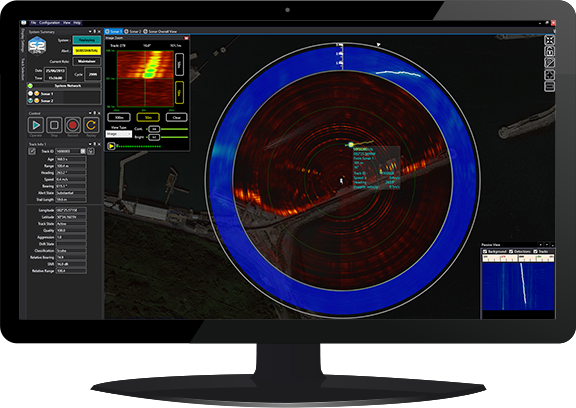Click the Clear button in Image Zoom
576x408 pixels.
click(177, 118)
